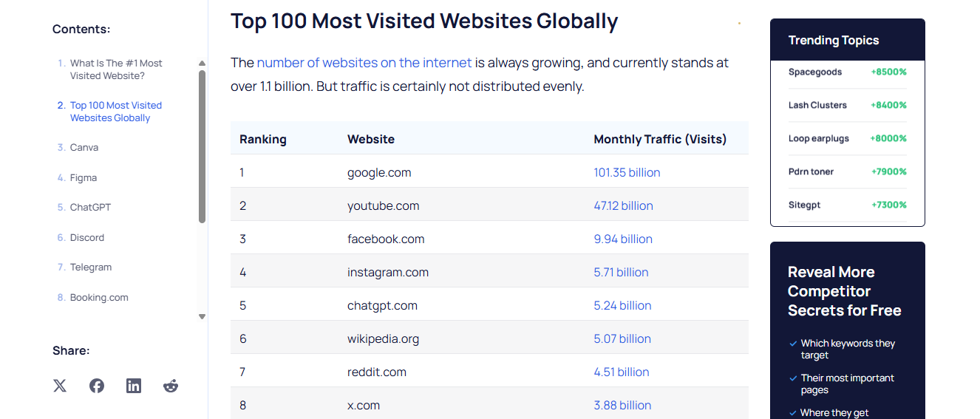980x419 pixels.
Task: Select Figma in the contents list
Action: 84,178
